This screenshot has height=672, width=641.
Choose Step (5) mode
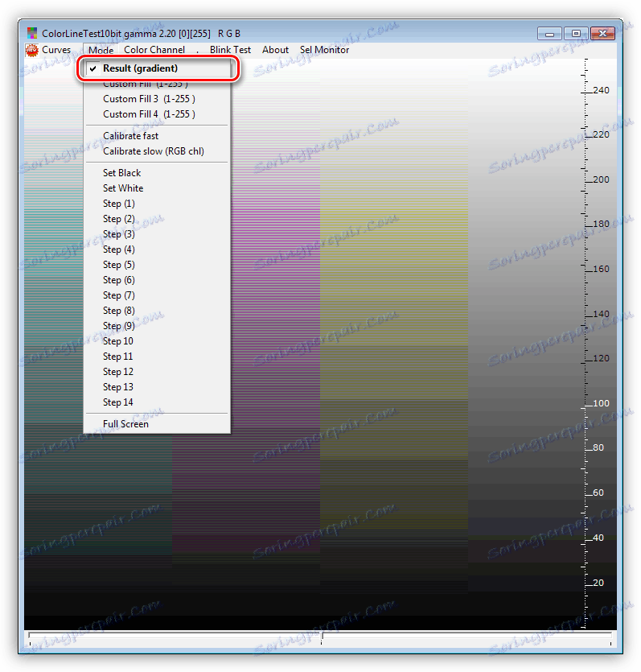click(158, 265)
